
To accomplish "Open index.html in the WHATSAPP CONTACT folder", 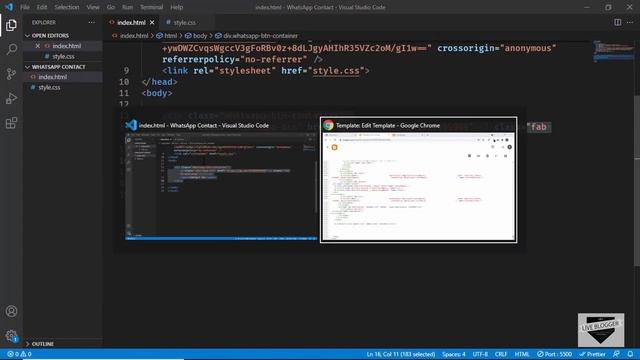I will (53, 77).
